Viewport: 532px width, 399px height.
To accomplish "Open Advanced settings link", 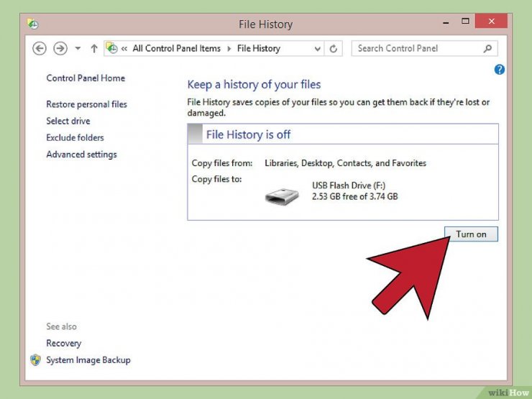I will pos(81,155).
